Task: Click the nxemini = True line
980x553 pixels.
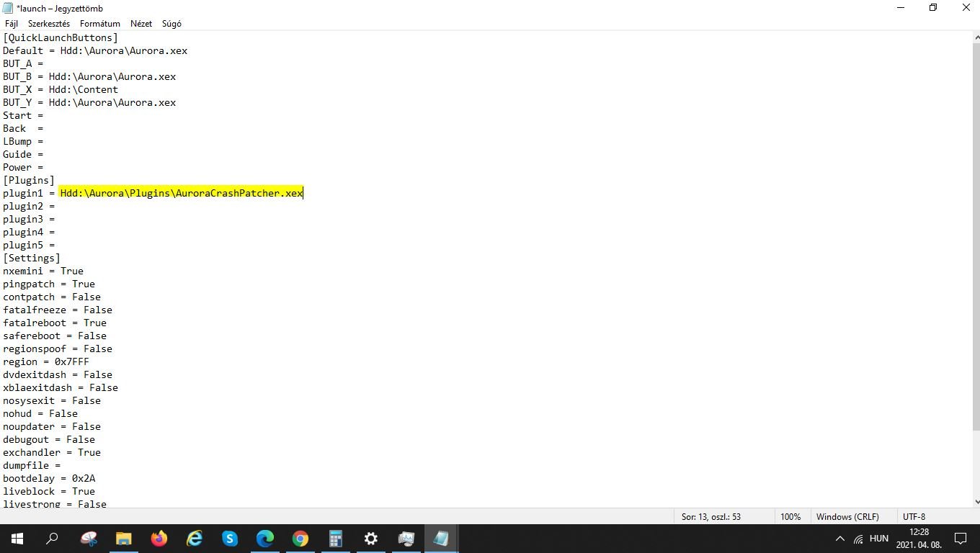Action: (43, 271)
